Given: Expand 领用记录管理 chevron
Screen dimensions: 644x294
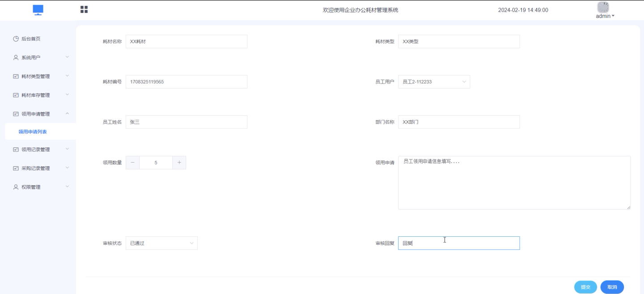Looking at the screenshot, I should (67, 149).
